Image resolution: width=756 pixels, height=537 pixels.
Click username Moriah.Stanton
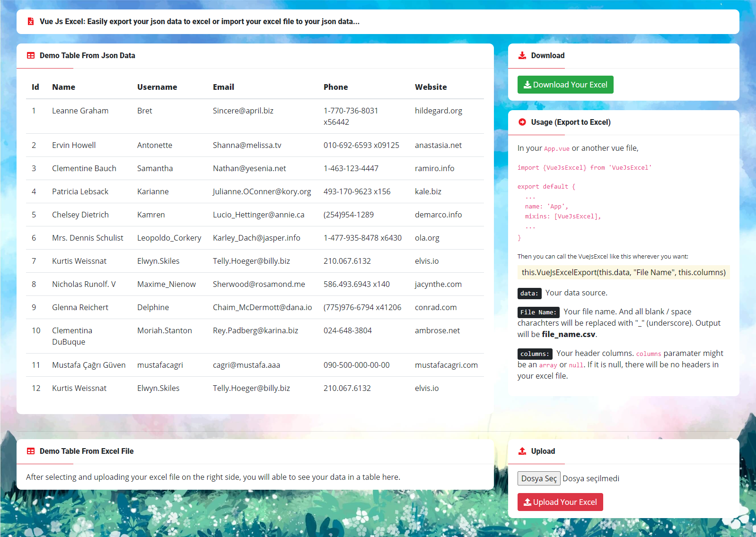coord(165,330)
